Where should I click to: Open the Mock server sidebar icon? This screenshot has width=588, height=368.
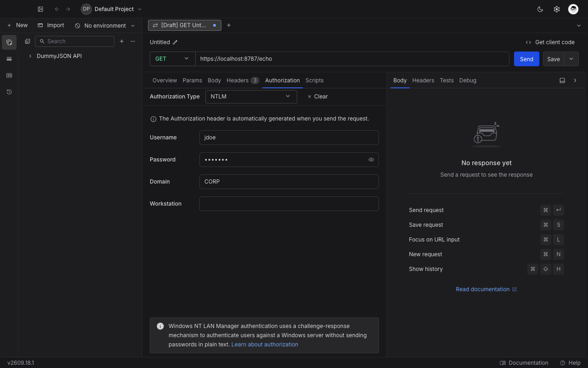pos(9,75)
